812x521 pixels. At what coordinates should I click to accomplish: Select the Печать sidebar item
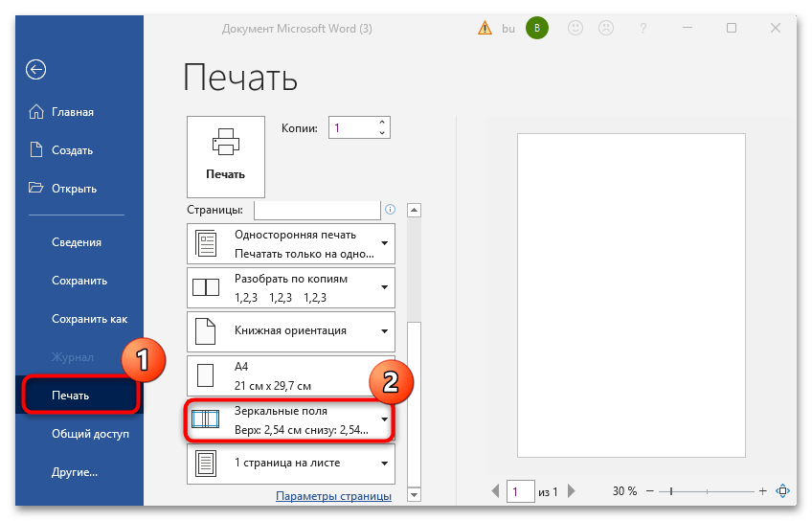[x=80, y=396]
